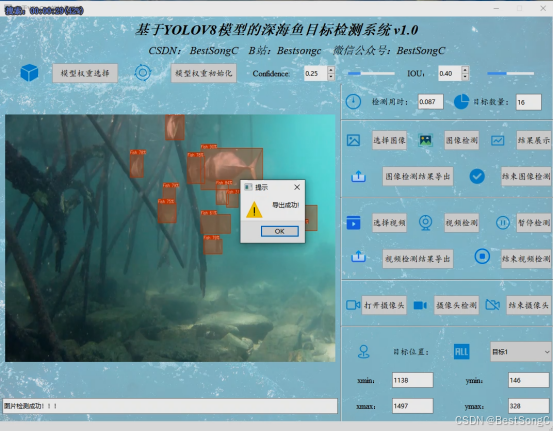Screen dimensions: 554x432
Task: Click the select video play icon
Action: click(353, 223)
